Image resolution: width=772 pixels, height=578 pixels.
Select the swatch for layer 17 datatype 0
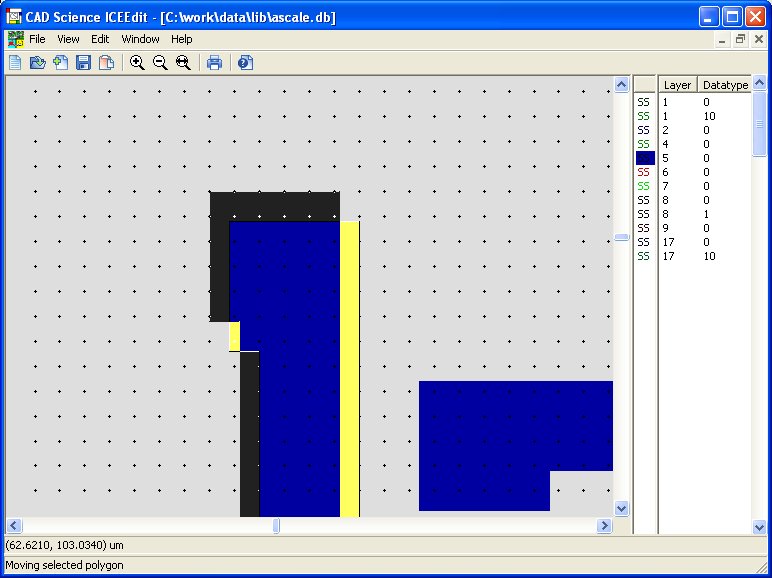[644, 242]
